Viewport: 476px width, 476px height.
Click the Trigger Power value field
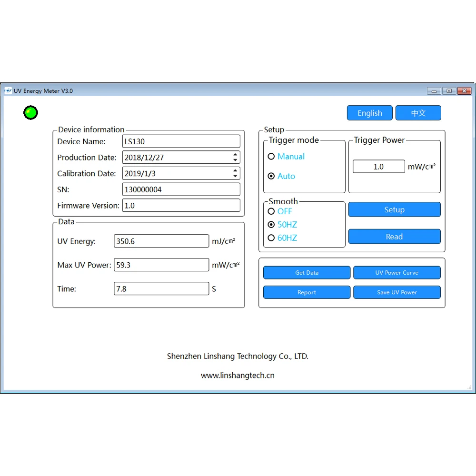click(378, 167)
